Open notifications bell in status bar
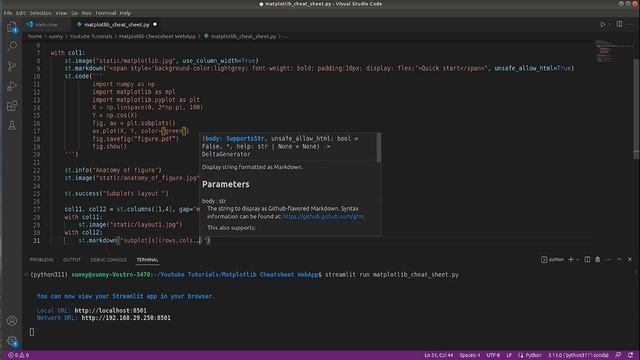This screenshot has width=640, height=360. click(x=631, y=355)
